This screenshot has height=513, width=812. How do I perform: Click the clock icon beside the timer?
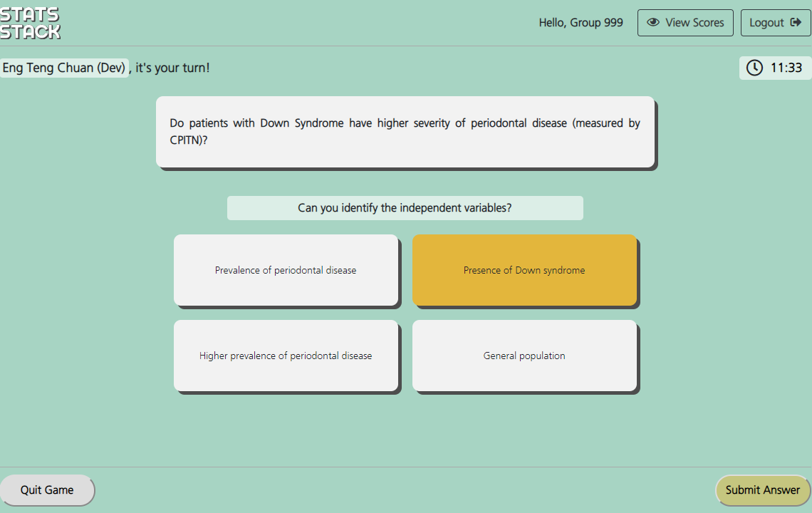(x=754, y=68)
